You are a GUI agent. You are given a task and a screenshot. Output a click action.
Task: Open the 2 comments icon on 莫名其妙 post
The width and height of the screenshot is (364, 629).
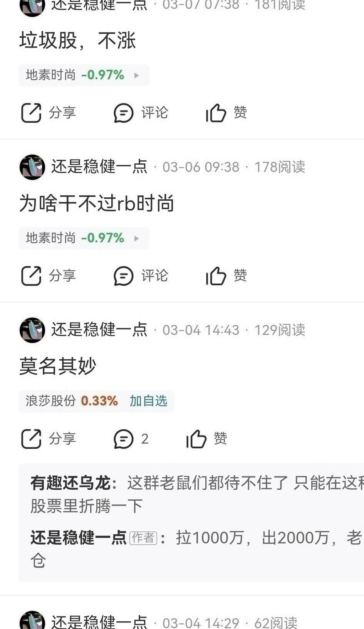[123, 439]
